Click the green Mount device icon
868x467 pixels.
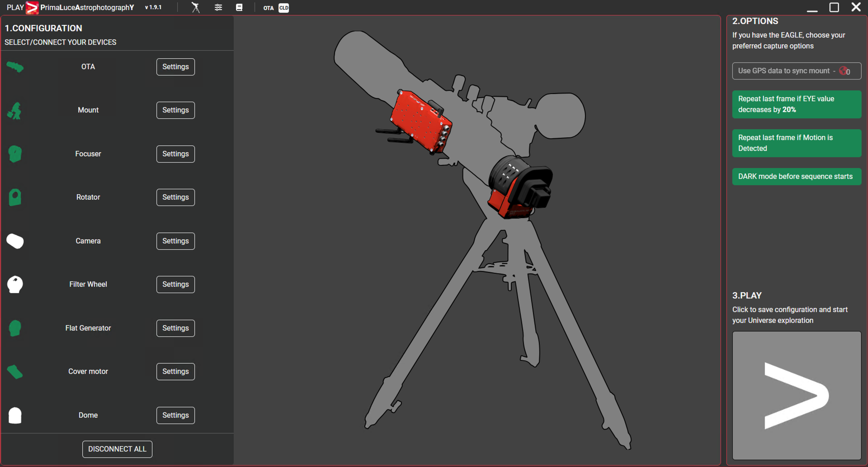coord(15,111)
